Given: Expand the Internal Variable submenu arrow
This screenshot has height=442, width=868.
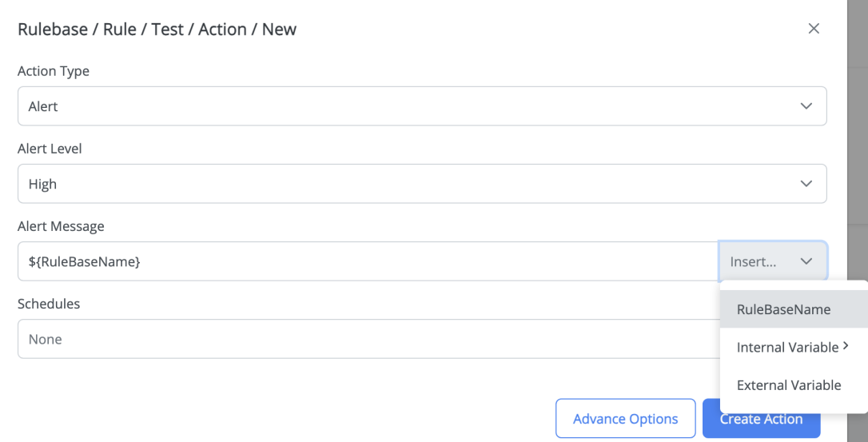Looking at the screenshot, I should [845, 347].
